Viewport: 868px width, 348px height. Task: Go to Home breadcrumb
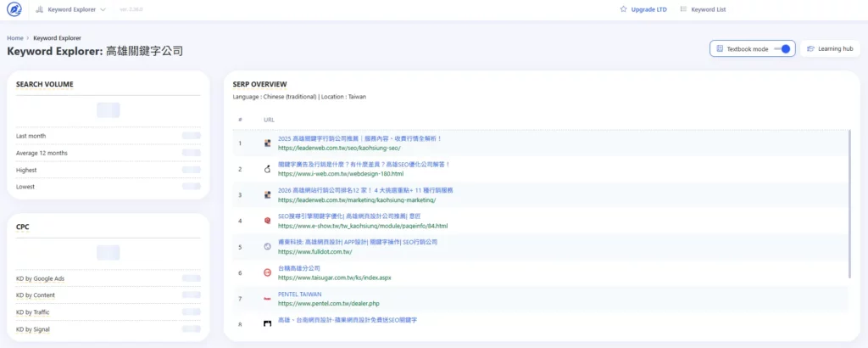pos(15,38)
